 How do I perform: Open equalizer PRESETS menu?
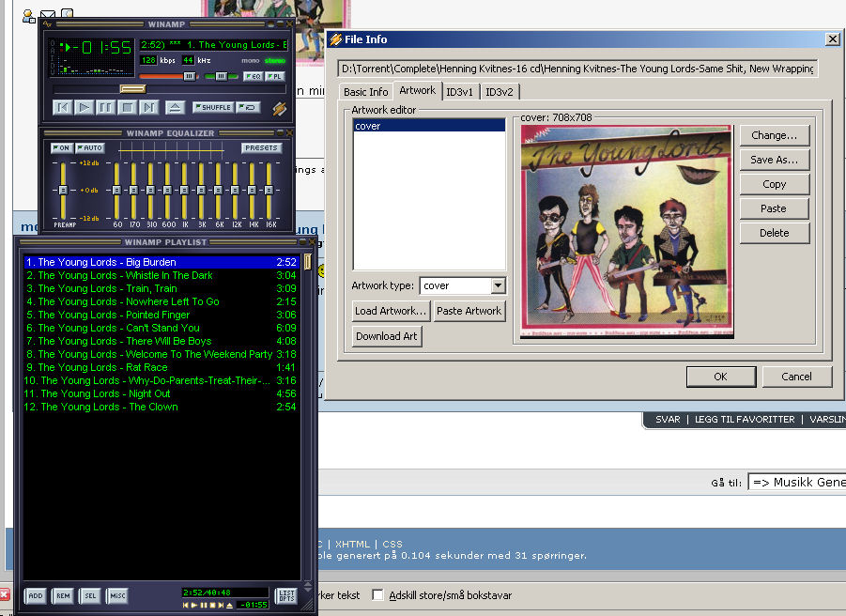coord(261,147)
